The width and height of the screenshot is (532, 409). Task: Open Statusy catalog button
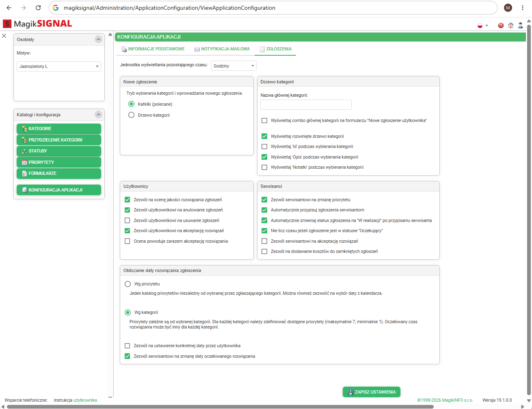(59, 151)
